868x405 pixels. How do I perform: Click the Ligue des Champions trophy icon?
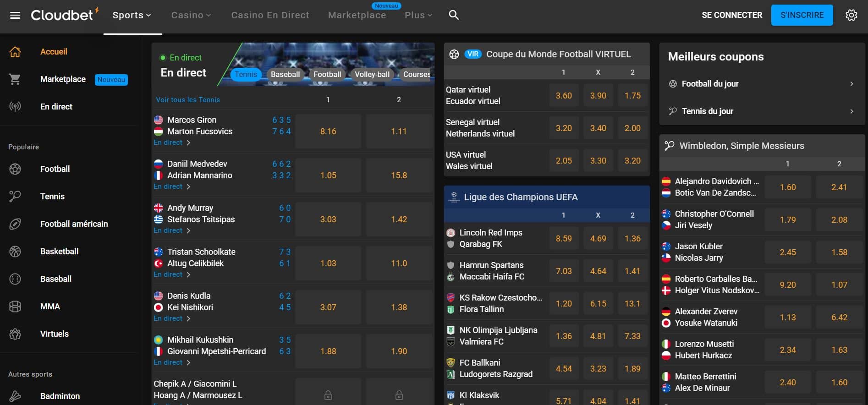(x=454, y=197)
